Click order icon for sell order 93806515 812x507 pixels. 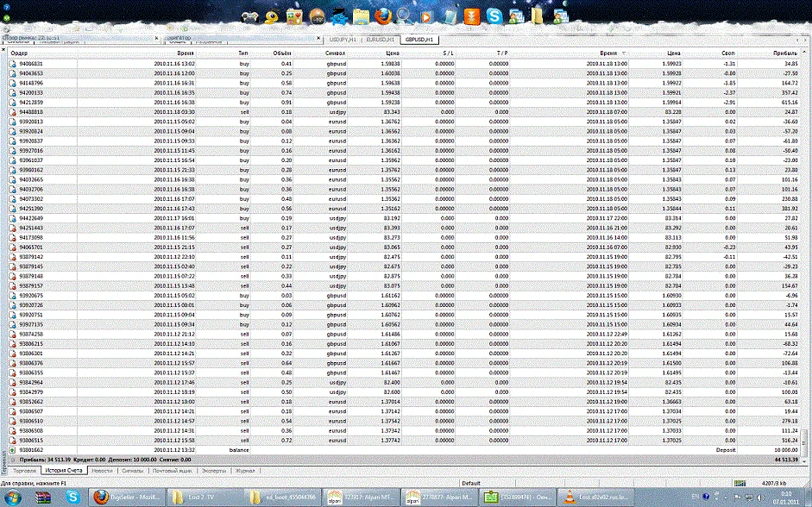(12, 441)
